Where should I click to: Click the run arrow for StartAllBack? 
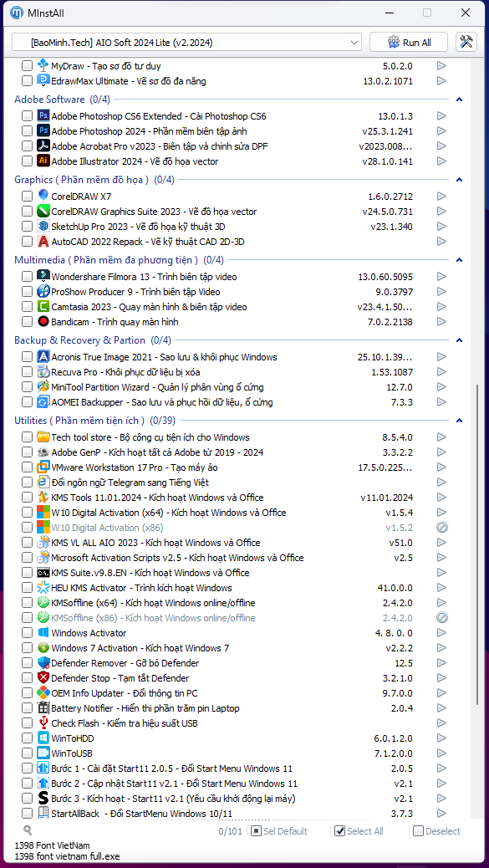[x=441, y=813]
